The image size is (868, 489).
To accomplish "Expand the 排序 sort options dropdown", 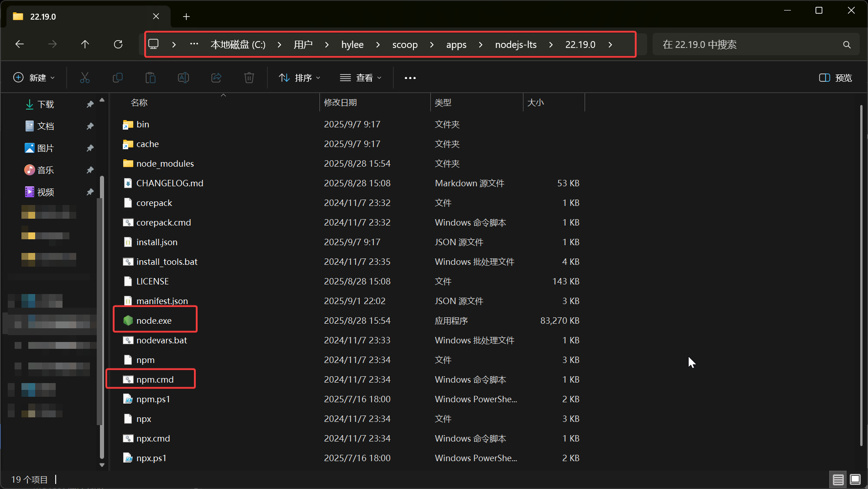I will (300, 78).
